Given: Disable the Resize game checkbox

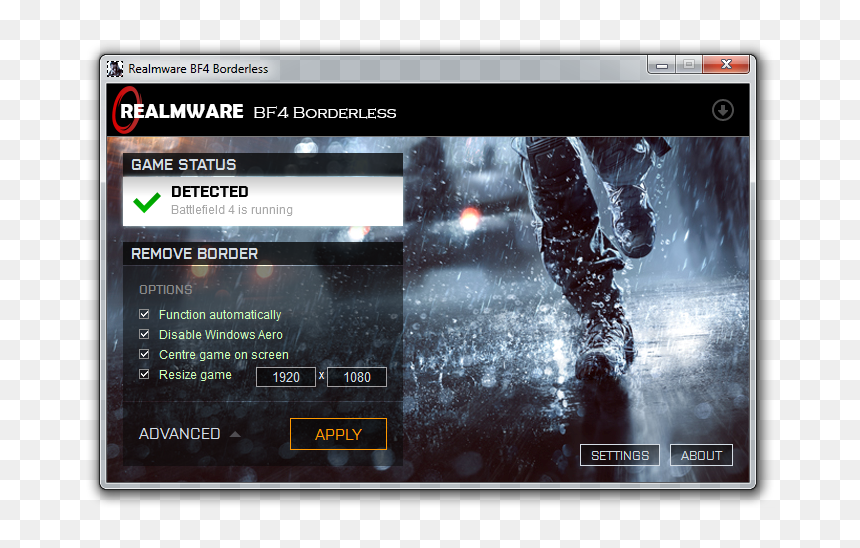Looking at the screenshot, I should click(x=144, y=375).
